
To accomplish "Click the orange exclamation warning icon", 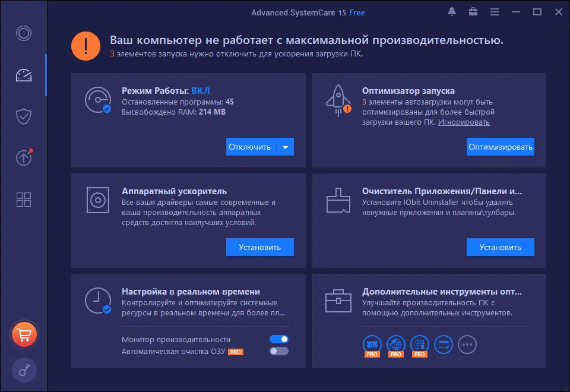I will (x=85, y=46).
